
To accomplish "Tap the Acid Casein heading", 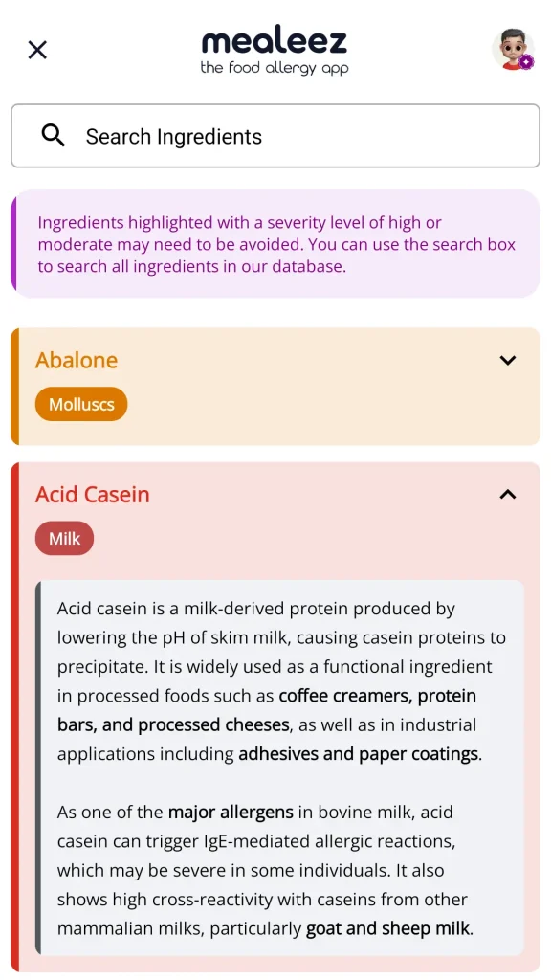I will 93,495.
